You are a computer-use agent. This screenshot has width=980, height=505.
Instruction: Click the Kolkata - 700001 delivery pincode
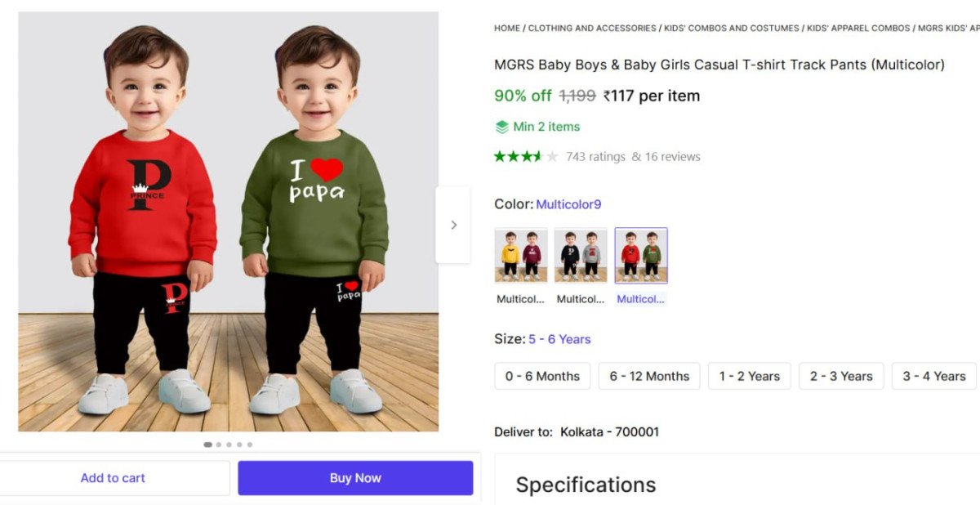point(609,431)
